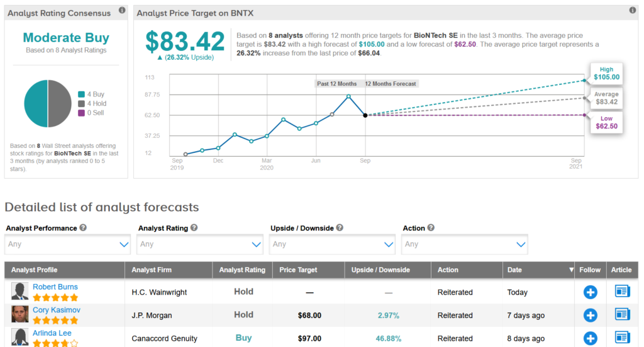Viewport: 644px width, 347px height.
Task: Click Arlinda Lee star rating
Action: [55, 343]
